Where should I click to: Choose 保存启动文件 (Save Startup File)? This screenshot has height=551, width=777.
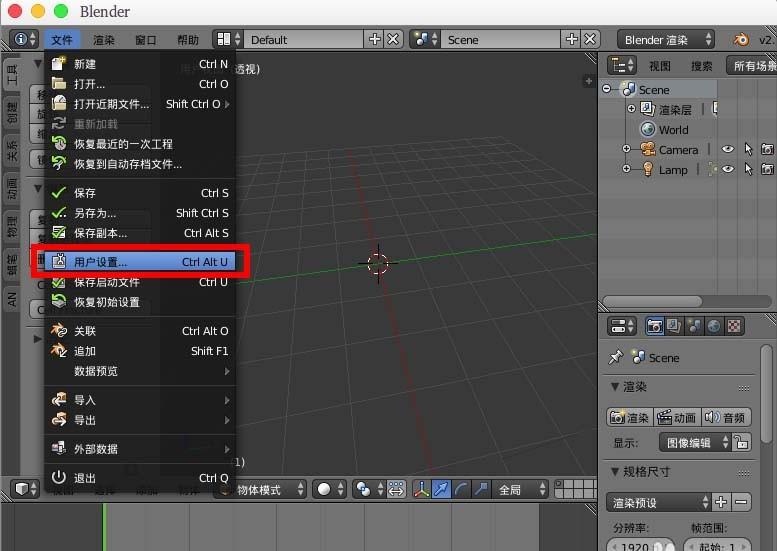pos(140,282)
